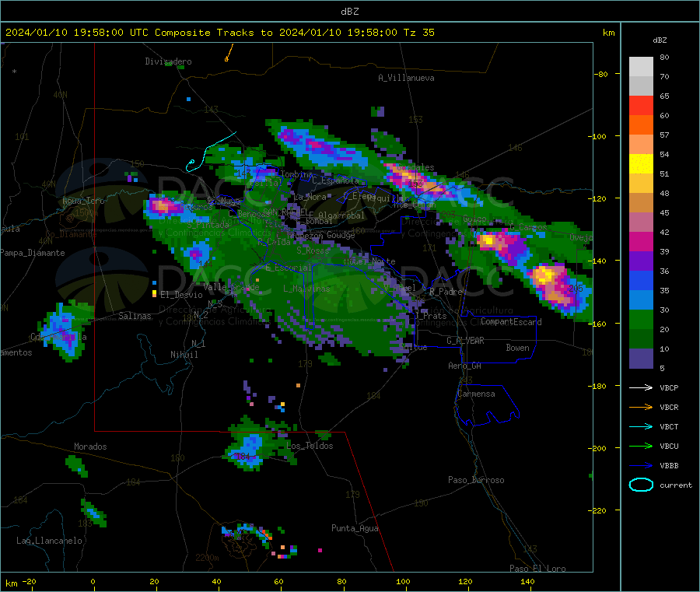Click the 20-30 dBZ green swatch
This screenshot has width=700, height=592.
tap(641, 319)
